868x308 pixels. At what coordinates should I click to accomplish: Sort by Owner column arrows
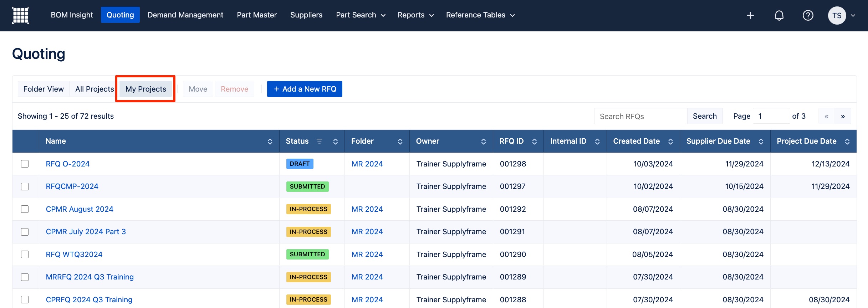click(484, 142)
